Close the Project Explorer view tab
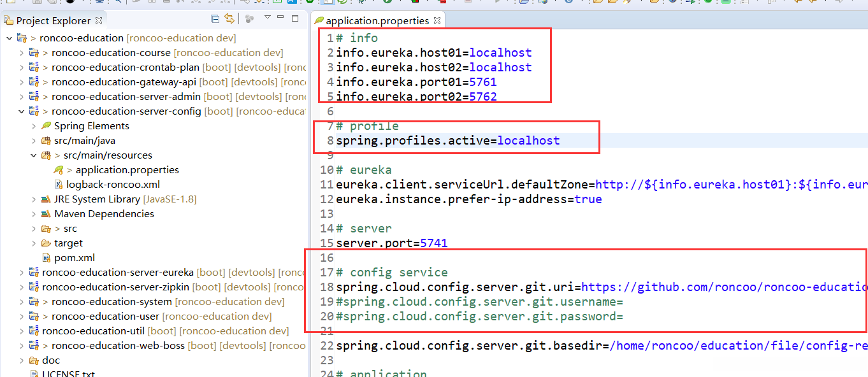868x377 pixels. coord(99,21)
